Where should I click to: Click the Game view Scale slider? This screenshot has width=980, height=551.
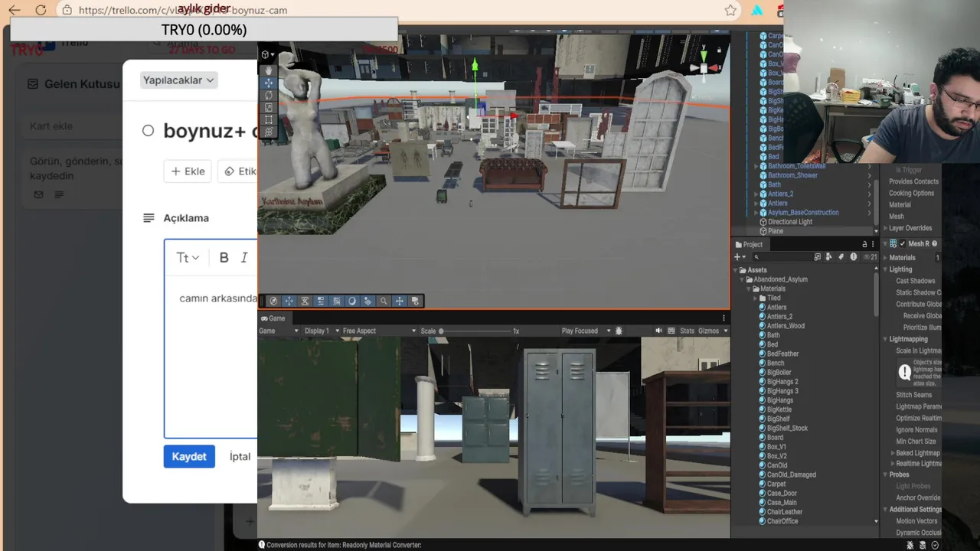coord(475,331)
